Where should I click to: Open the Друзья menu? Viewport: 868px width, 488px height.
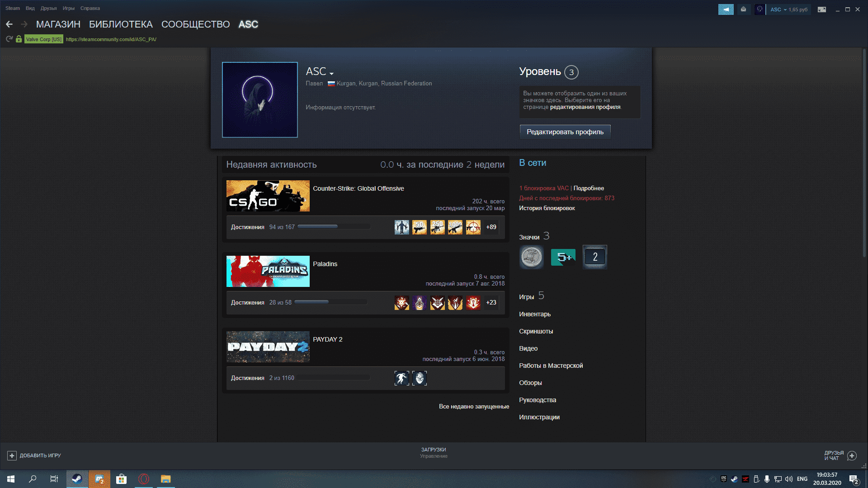pyautogui.click(x=48, y=8)
